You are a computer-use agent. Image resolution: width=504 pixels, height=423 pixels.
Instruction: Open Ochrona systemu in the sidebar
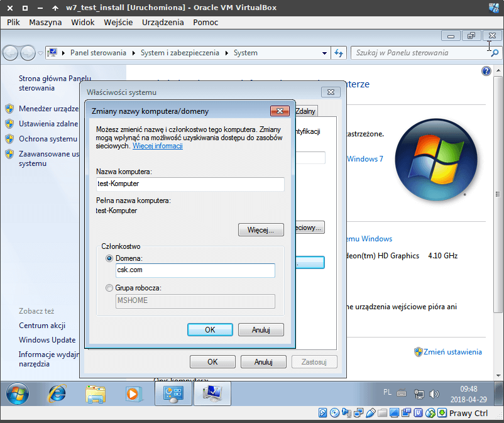coord(48,139)
